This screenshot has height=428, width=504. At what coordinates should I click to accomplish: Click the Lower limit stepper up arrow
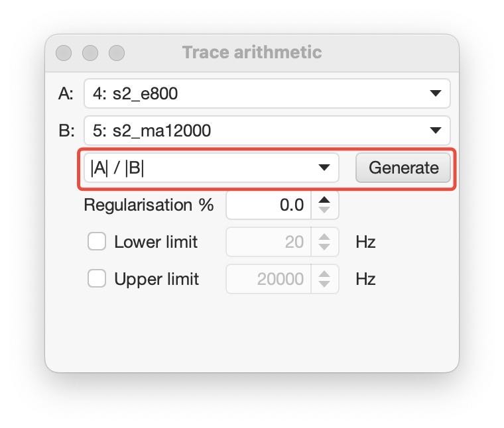324,237
